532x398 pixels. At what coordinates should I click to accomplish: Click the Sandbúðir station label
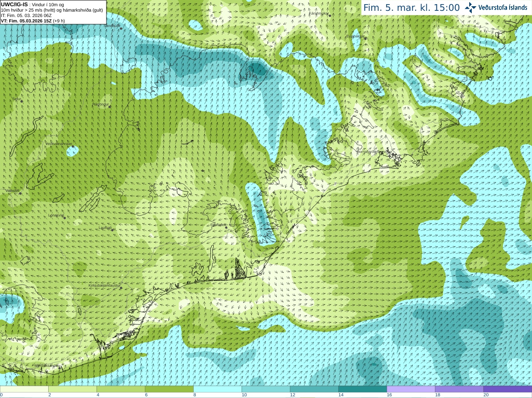click(112, 26)
